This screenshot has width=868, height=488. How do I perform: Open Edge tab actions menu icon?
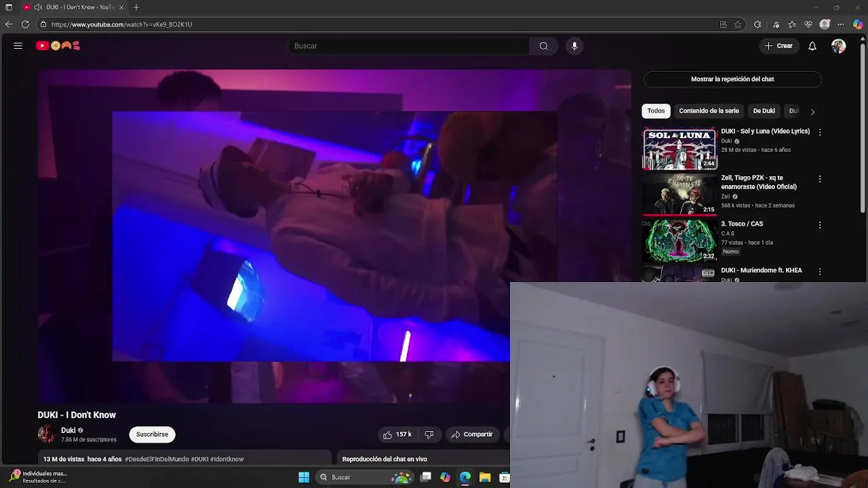9,7
